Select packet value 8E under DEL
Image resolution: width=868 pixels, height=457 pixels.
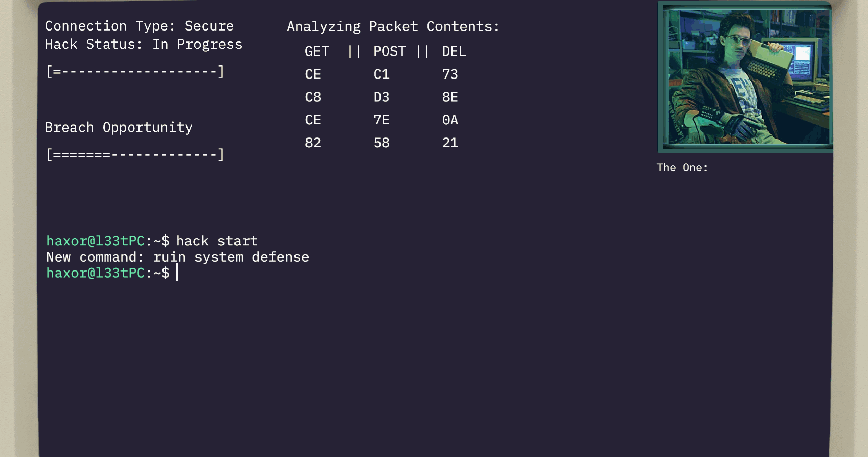point(450,97)
